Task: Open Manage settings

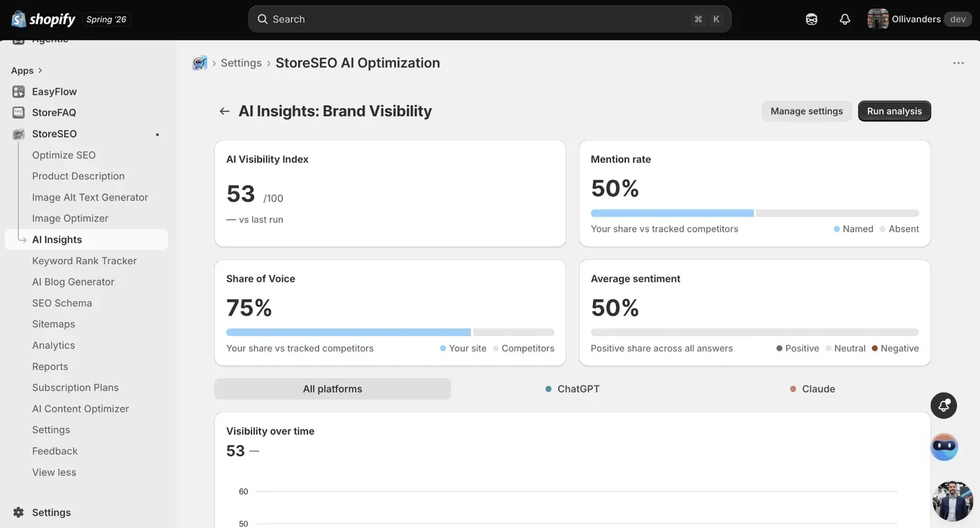Action: pos(806,111)
